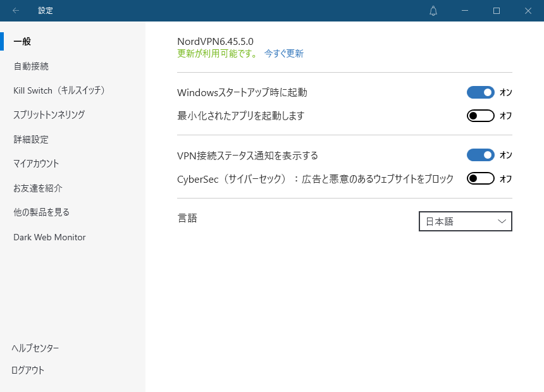Open the notifications bell icon
Viewport: 544px width, 392px height.
[x=433, y=11]
